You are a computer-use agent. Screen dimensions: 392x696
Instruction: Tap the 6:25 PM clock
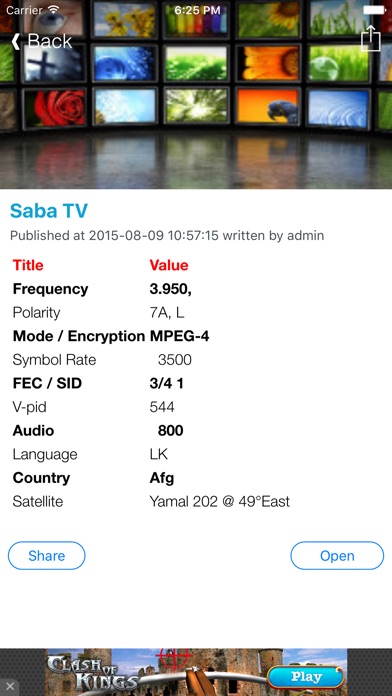[197, 10]
